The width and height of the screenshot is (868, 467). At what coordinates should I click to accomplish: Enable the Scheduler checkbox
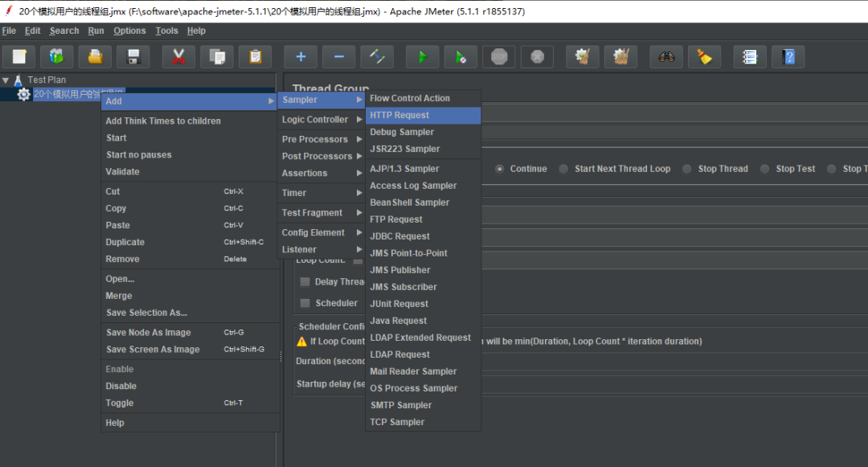[x=305, y=303]
